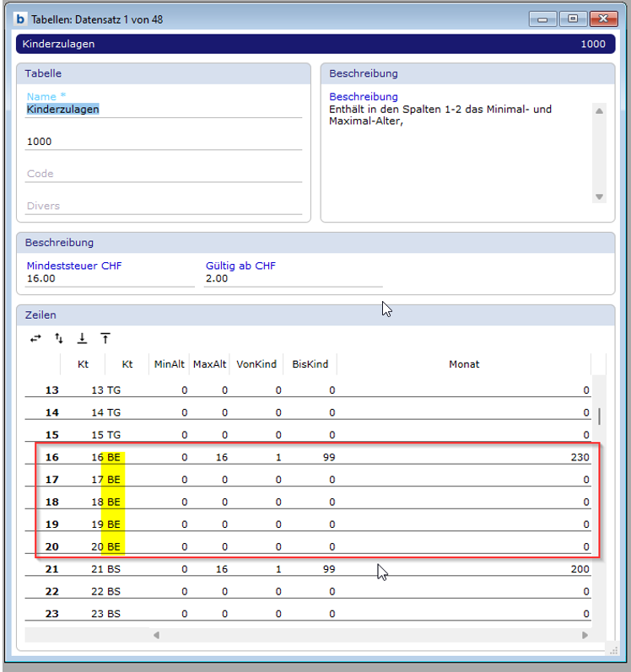Click the move-to-bottom arrow icon in Zeilen

pyautogui.click(x=82, y=338)
